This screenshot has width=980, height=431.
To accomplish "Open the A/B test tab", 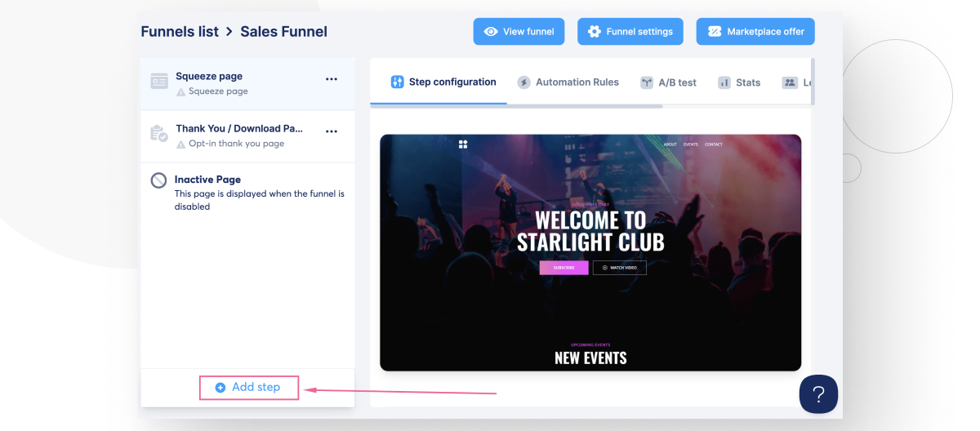I will 668,82.
